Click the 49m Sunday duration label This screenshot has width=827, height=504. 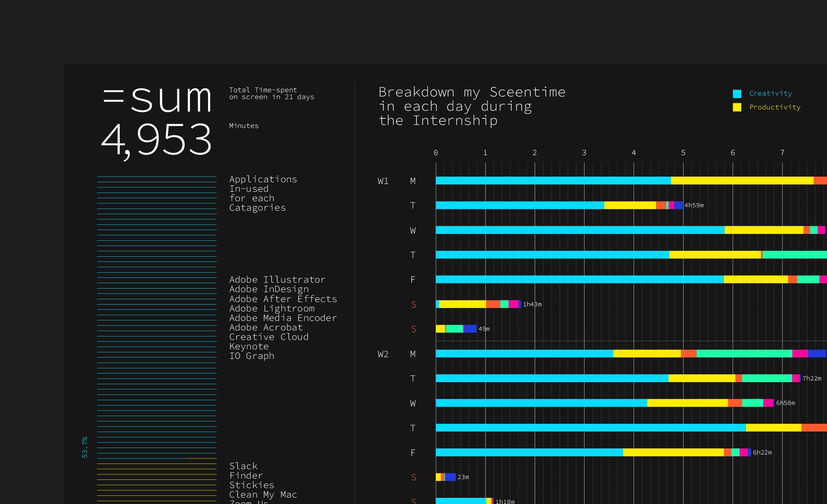click(484, 329)
